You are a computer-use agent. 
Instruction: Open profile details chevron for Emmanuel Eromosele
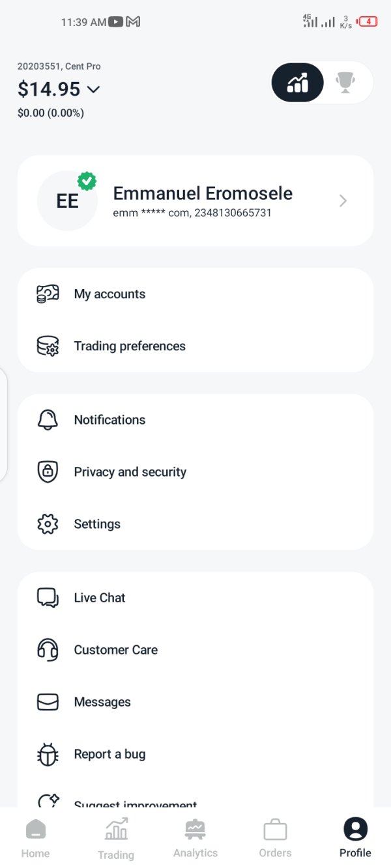click(x=343, y=201)
